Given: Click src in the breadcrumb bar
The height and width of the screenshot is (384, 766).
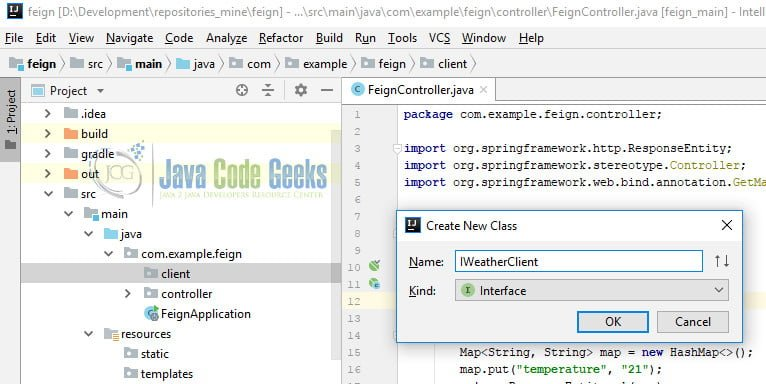Looking at the screenshot, I should [87, 64].
